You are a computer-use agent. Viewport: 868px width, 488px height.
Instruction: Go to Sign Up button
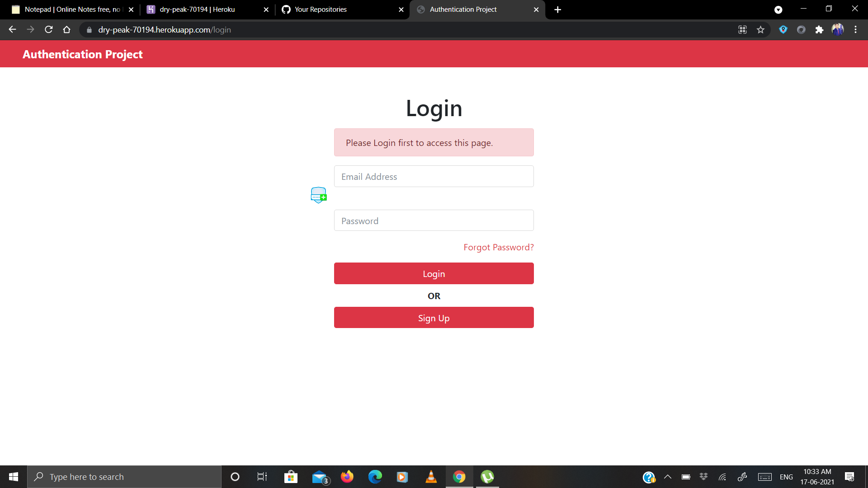click(434, 318)
